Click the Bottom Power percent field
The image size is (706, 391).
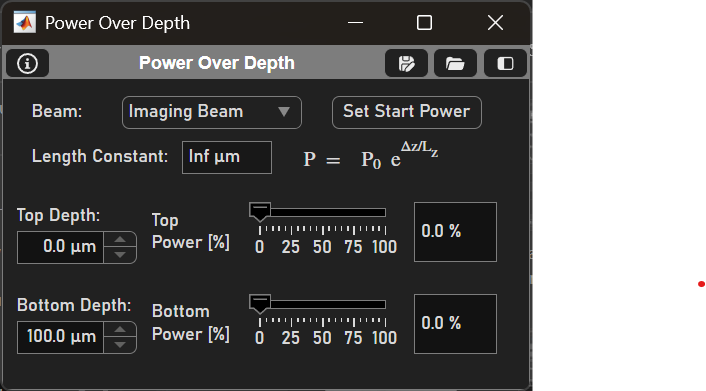[x=455, y=323]
